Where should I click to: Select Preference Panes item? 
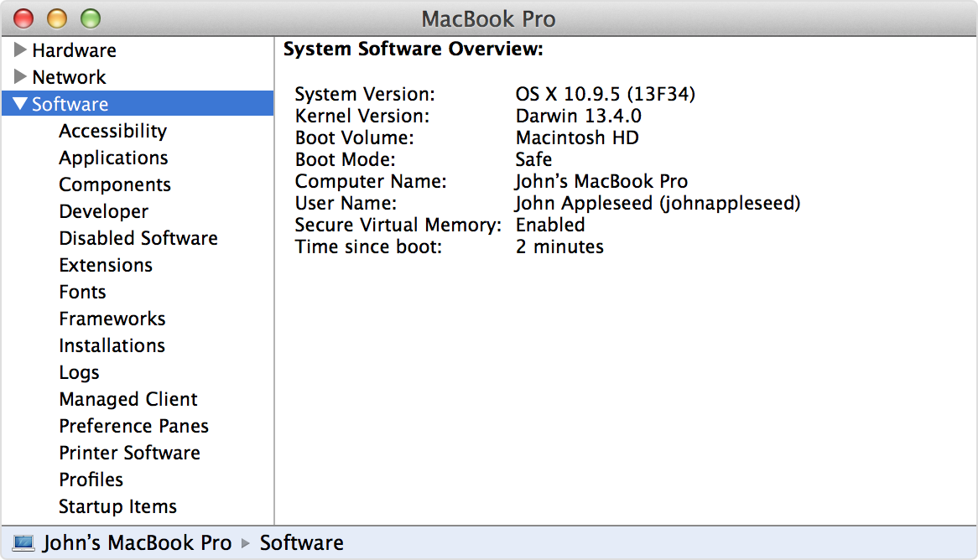pyautogui.click(x=133, y=426)
